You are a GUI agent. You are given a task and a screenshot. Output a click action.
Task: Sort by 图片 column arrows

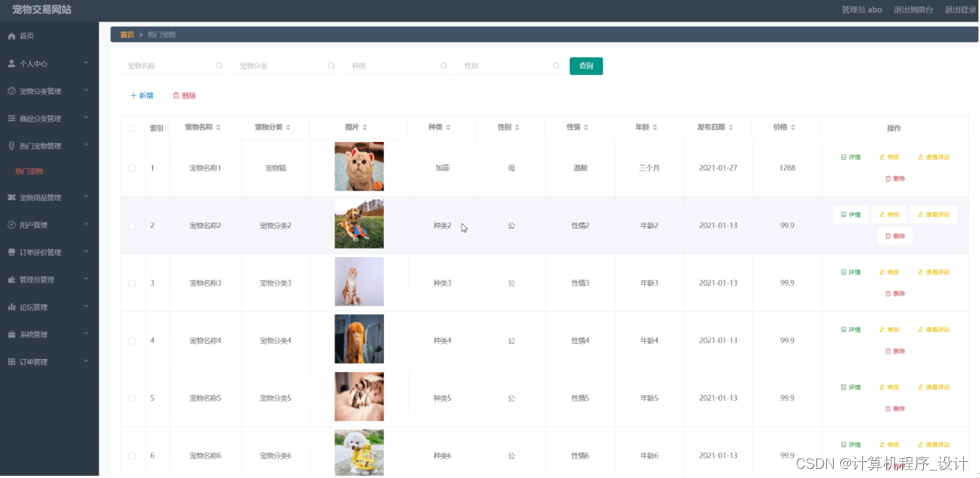pyautogui.click(x=365, y=127)
